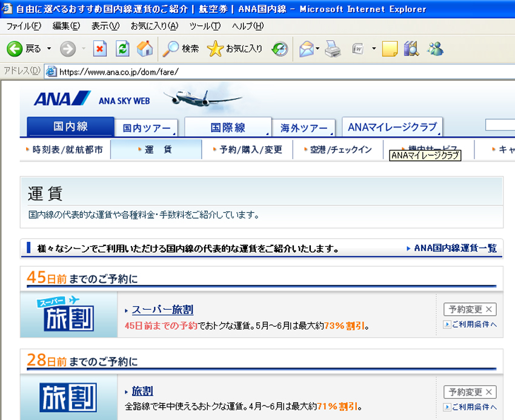Open the お気に入り(A) menu

coord(154,26)
